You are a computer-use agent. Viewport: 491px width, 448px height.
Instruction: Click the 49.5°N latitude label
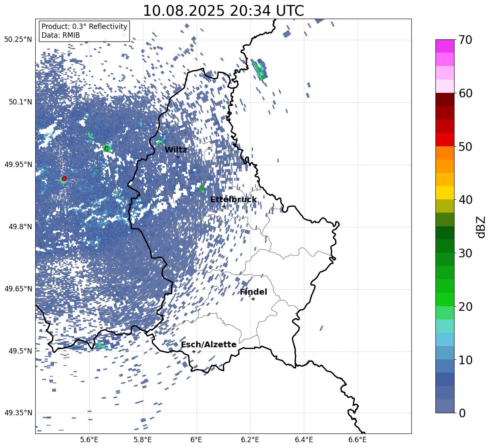[x=20, y=351]
